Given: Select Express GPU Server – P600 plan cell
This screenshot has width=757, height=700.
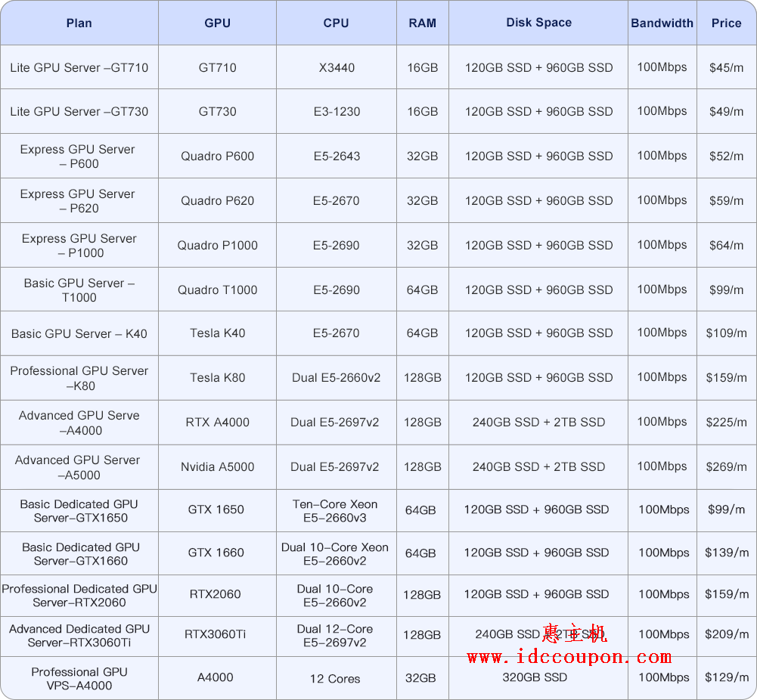Looking at the screenshot, I should coord(79,156).
